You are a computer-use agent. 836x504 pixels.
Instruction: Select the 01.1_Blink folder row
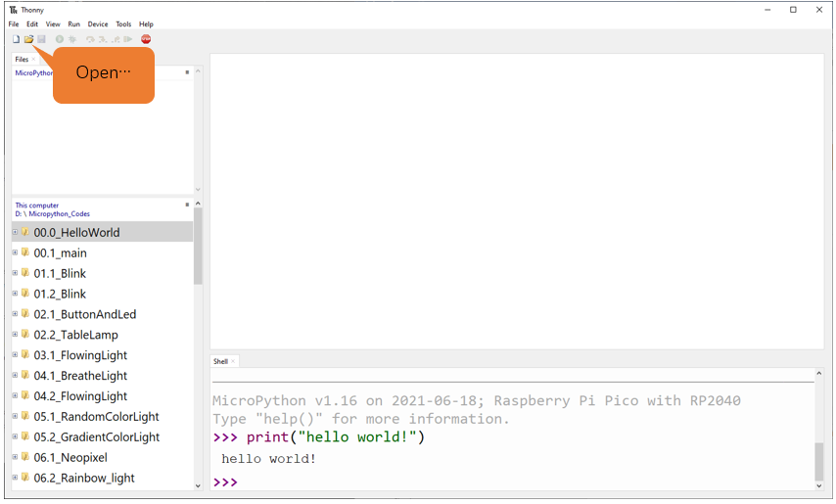(103, 273)
